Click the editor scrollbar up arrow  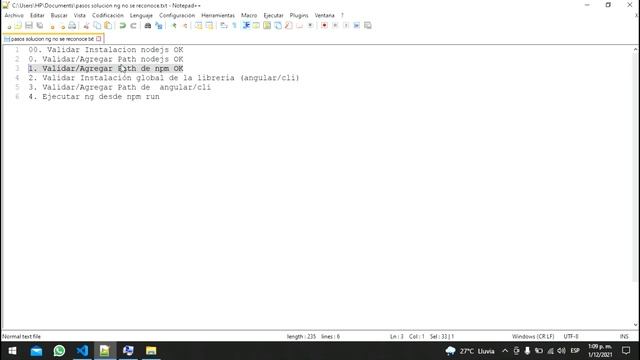(636, 49)
